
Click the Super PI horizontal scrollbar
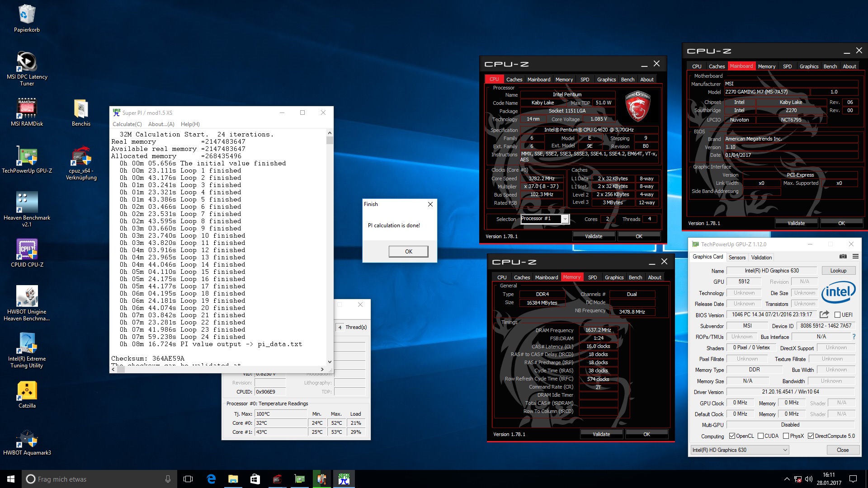(217, 369)
